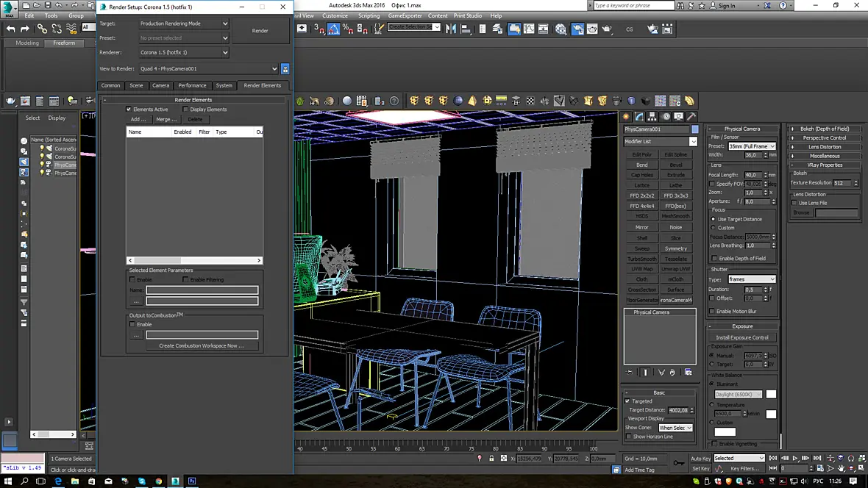Select Target exposure gain radio button

[x=712, y=364]
